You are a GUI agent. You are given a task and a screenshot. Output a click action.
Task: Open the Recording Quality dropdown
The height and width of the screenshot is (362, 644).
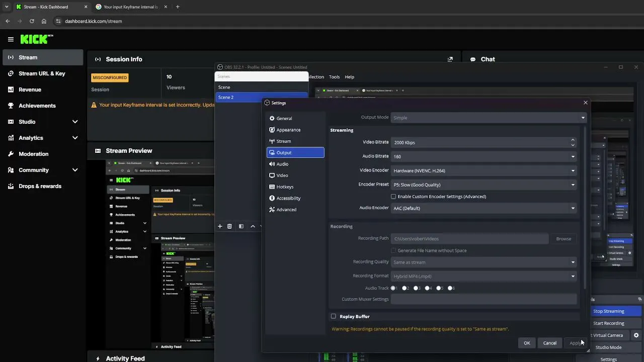[484, 262]
